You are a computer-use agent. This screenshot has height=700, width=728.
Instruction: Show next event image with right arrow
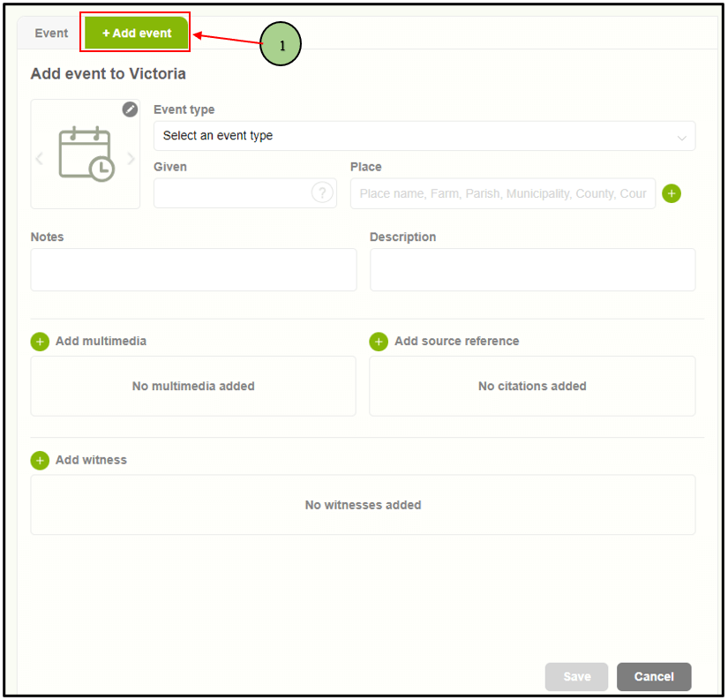click(x=131, y=159)
